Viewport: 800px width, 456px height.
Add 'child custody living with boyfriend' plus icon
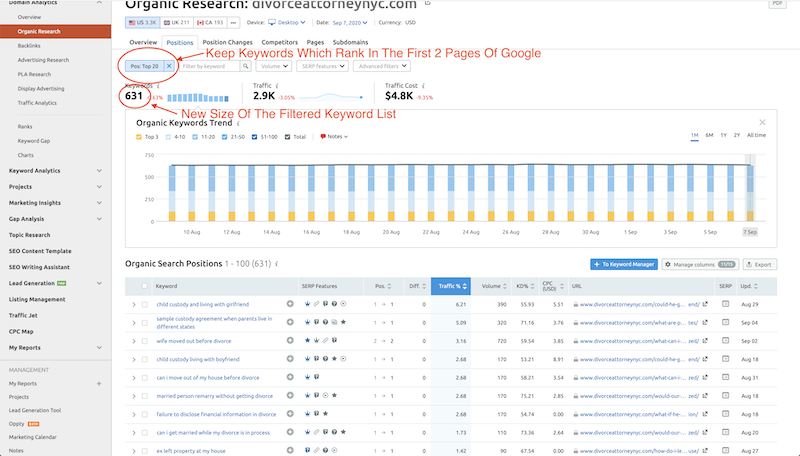pos(290,359)
